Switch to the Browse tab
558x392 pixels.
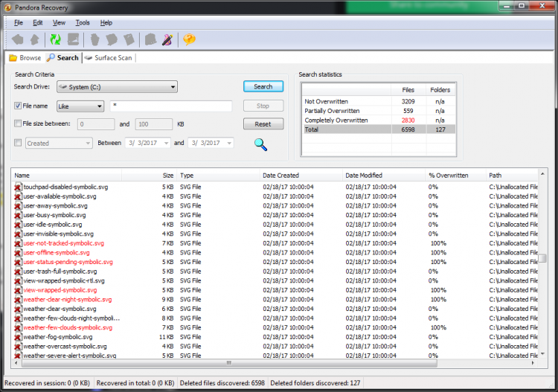pyautogui.click(x=25, y=57)
